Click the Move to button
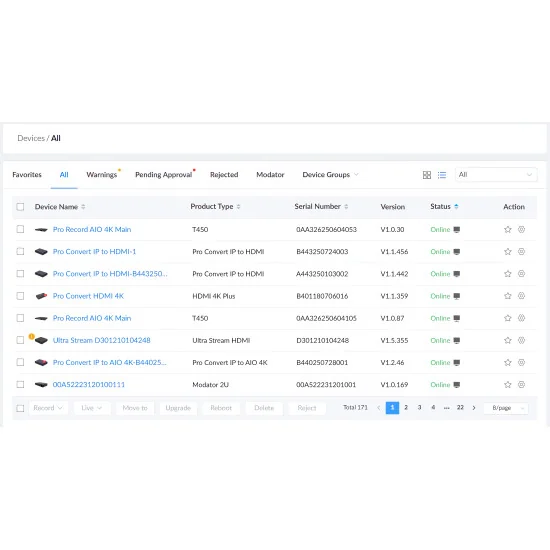 [x=135, y=408]
